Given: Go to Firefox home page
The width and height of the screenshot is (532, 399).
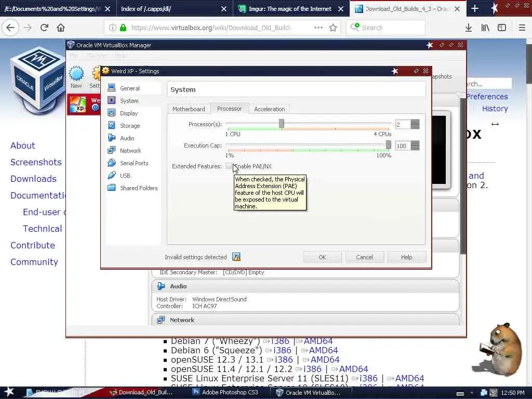Looking at the screenshot, I should [61, 28].
